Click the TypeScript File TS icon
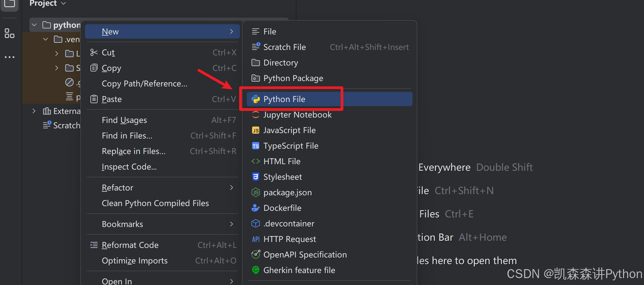 click(256, 146)
